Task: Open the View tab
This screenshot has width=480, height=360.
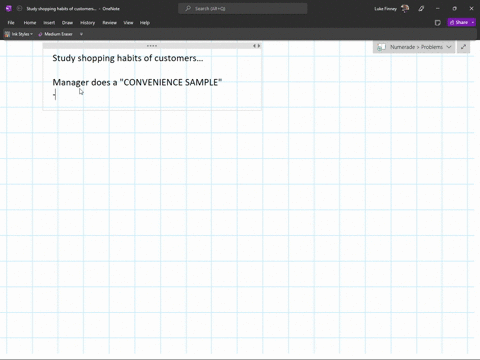Action: pos(128,23)
